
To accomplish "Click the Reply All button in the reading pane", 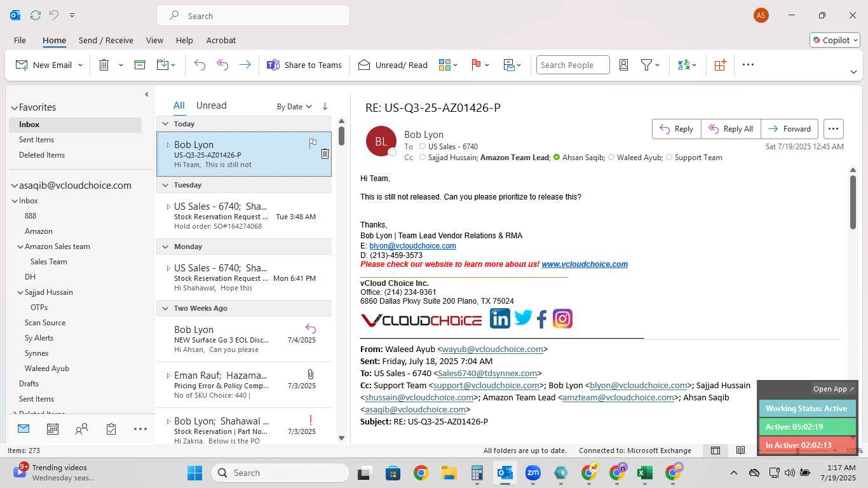I will pos(731,129).
